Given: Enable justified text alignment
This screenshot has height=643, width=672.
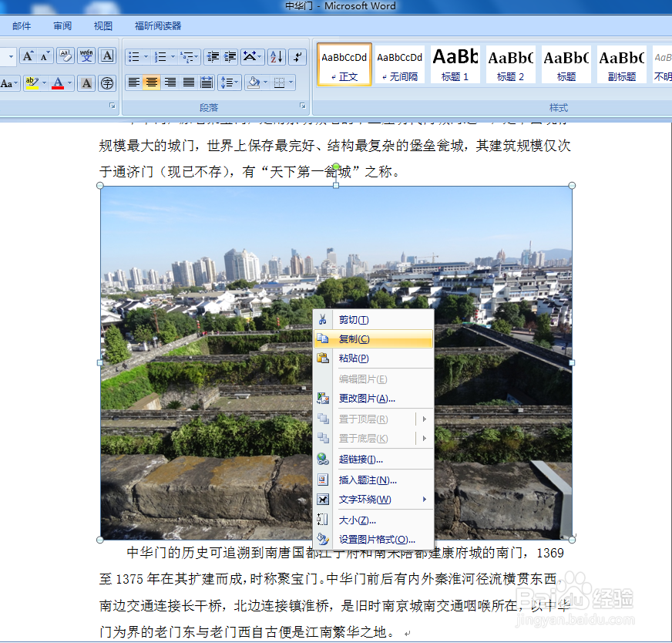Looking at the screenshot, I should pos(187,83).
